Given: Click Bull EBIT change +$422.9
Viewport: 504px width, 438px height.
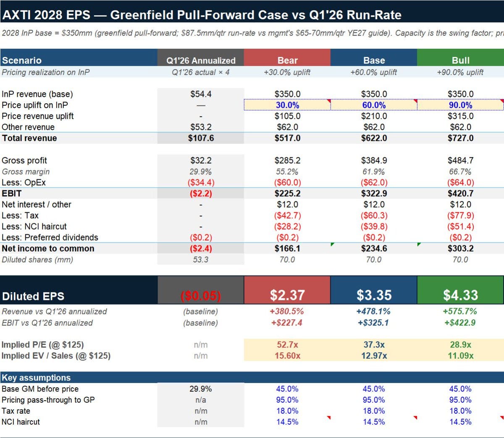Looking at the screenshot, I should pos(460,323).
